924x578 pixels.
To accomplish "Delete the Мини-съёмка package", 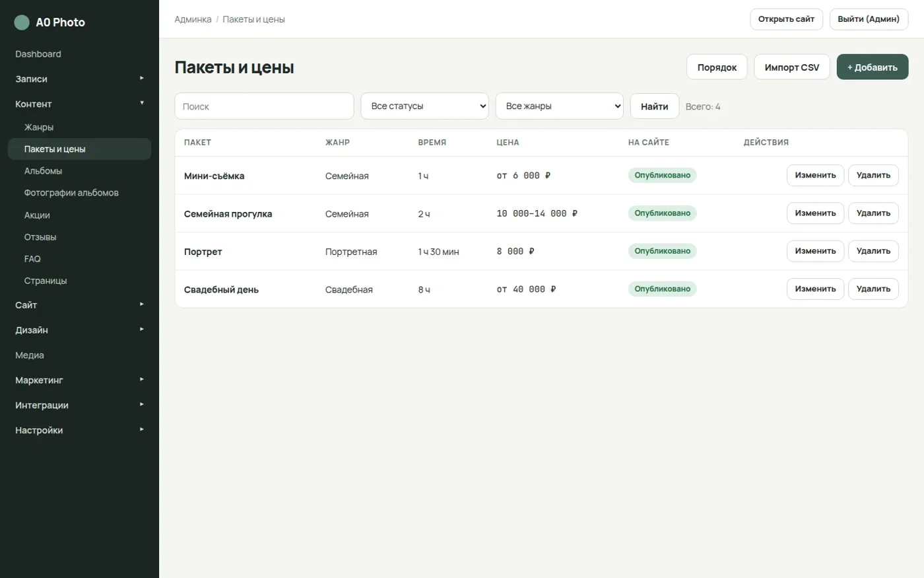I will click(873, 176).
